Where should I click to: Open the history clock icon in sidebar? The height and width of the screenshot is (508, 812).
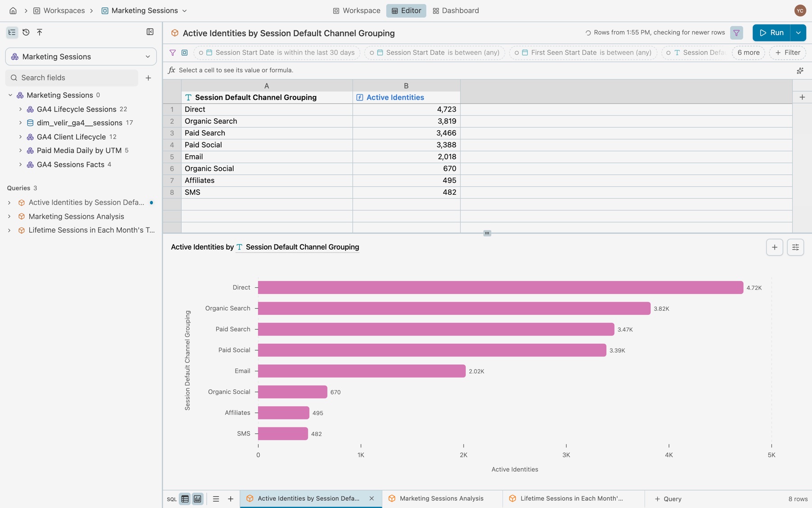[26, 32]
